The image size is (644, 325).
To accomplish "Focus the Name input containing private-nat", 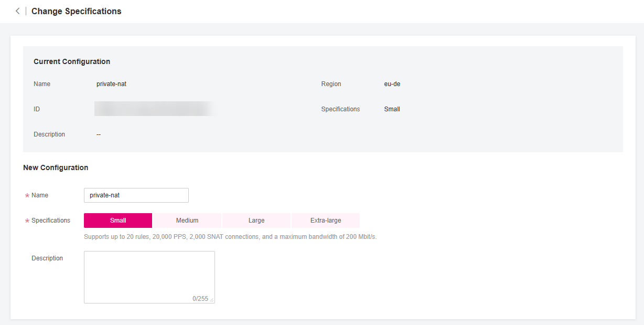I will click(x=136, y=195).
